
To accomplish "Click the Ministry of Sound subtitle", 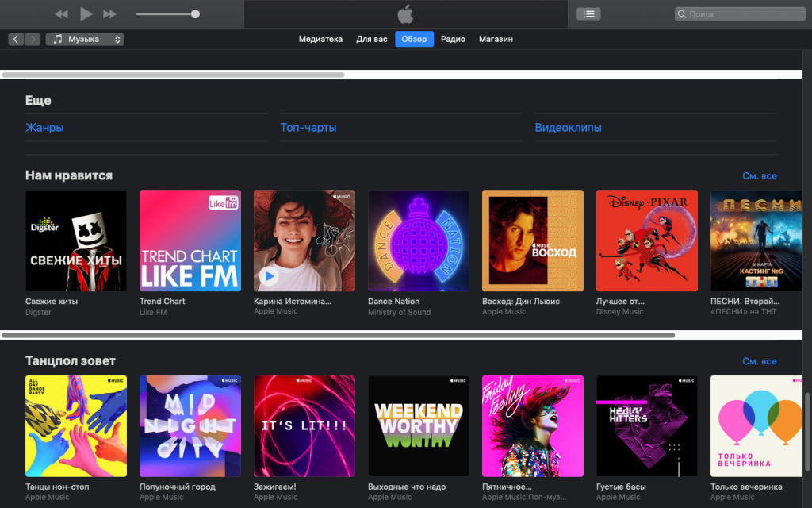I will click(x=400, y=312).
